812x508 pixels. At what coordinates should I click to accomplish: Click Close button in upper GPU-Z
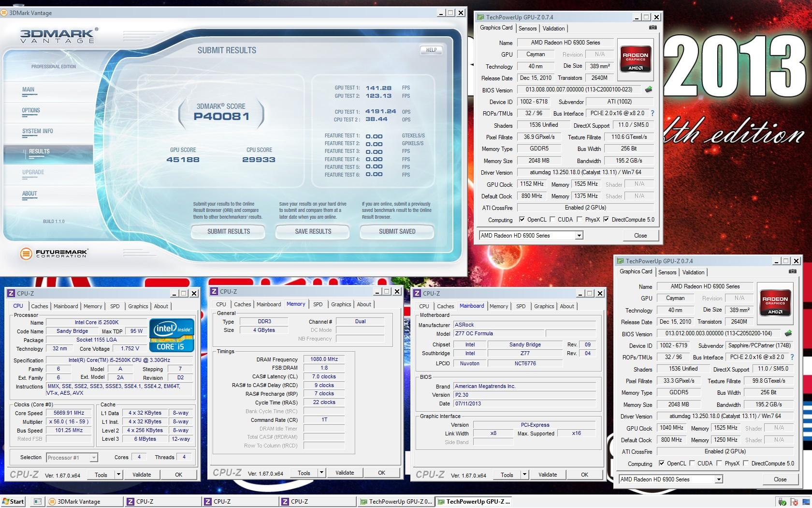(x=640, y=236)
